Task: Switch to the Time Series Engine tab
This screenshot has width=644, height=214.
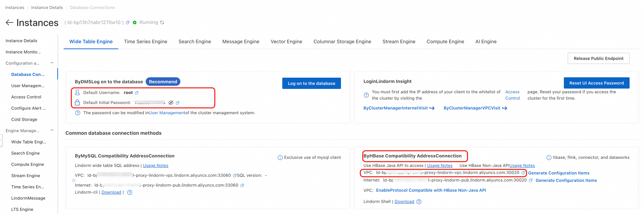Action: 146,41
